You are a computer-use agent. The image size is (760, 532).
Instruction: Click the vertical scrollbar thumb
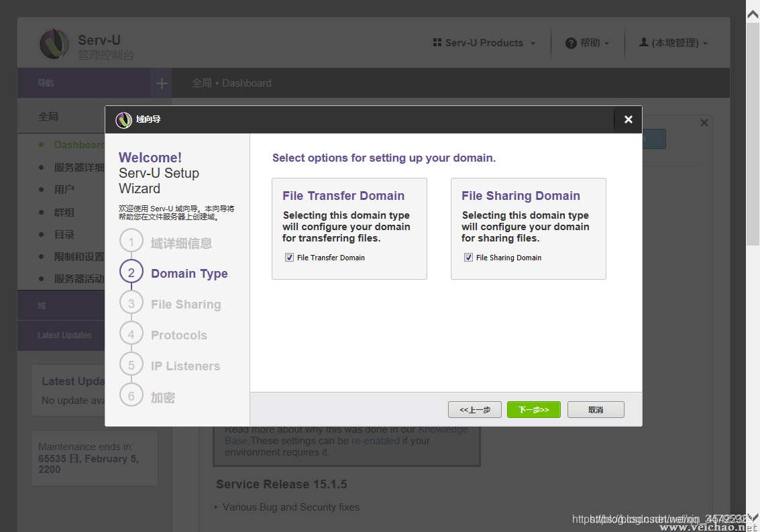click(753, 134)
